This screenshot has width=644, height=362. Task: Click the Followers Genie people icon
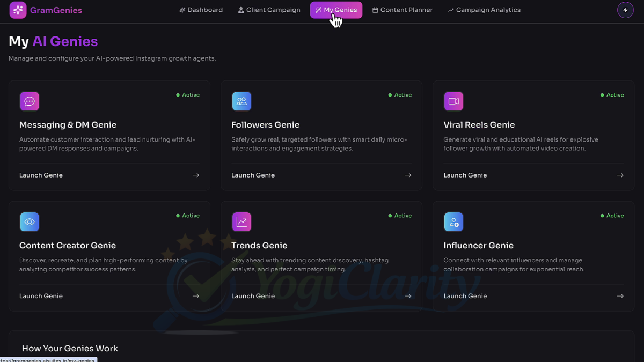(x=241, y=101)
